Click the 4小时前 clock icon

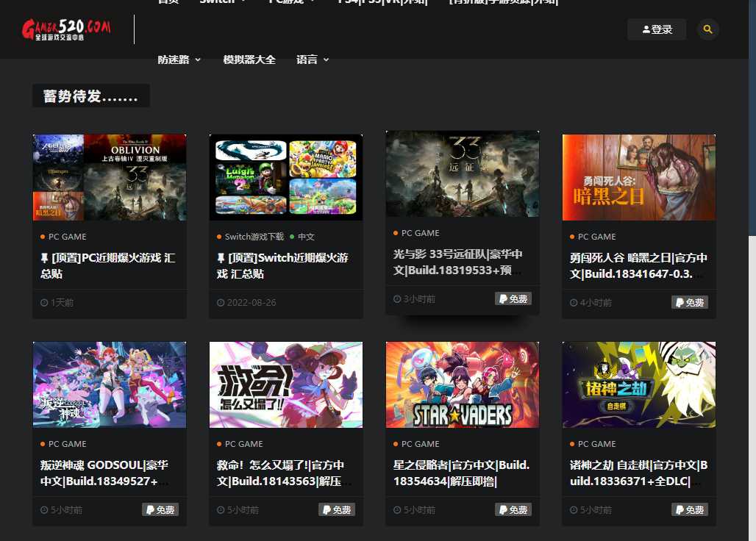(x=574, y=303)
